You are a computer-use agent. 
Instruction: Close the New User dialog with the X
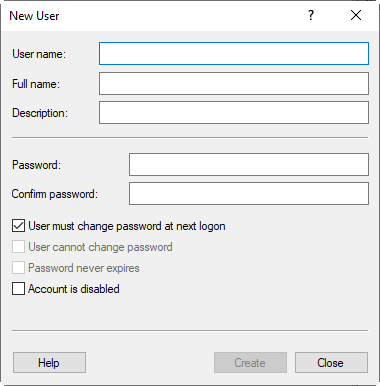click(356, 15)
